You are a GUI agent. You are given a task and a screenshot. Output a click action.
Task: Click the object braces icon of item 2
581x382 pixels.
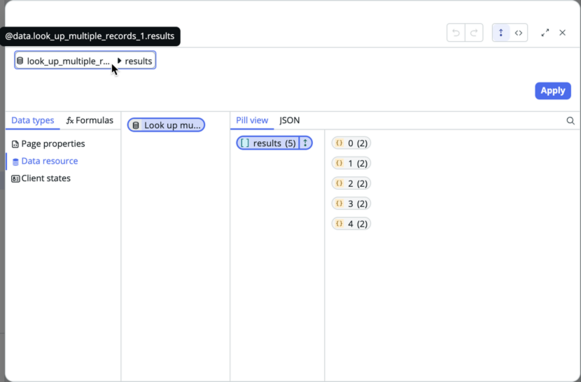tap(339, 183)
